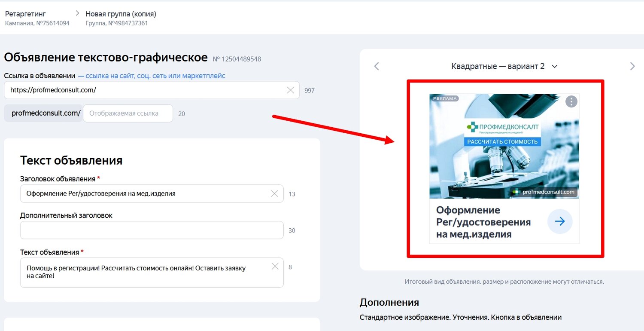Clear the ad headline field

274,194
